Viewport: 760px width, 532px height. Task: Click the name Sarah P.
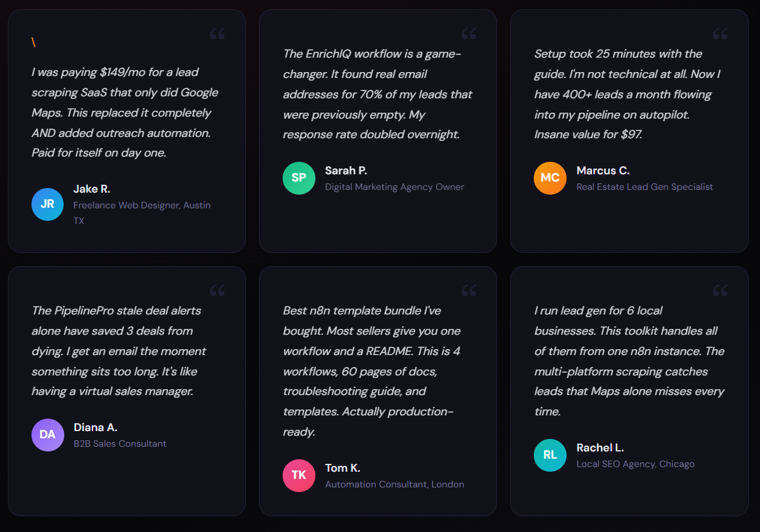tap(346, 170)
